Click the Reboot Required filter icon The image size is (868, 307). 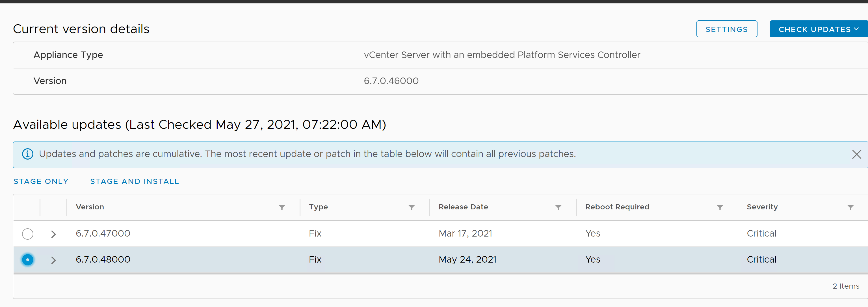pyautogui.click(x=720, y=207)
